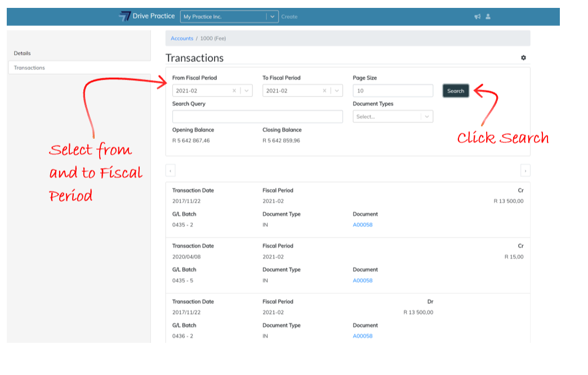Image resolution: width=588 pixels, height=375 pixels.
Task: Open document A00058 in batch 0435 - 2
Action: tap(362, 225)
